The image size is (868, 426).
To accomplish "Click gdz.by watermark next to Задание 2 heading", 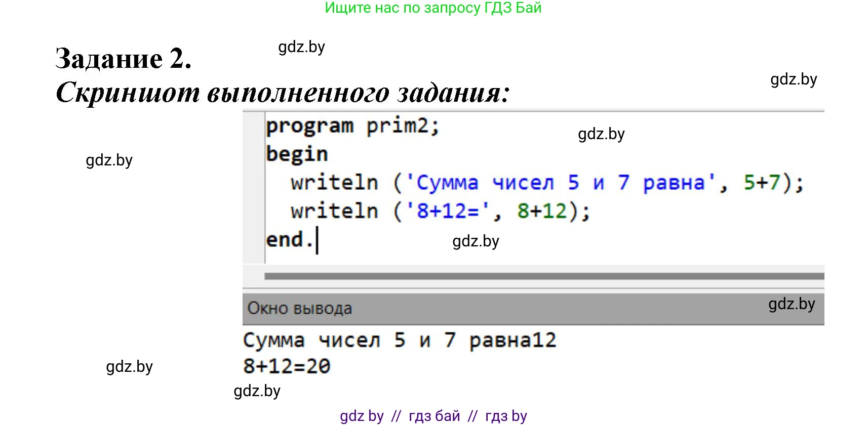I will (x=301, y=47).
